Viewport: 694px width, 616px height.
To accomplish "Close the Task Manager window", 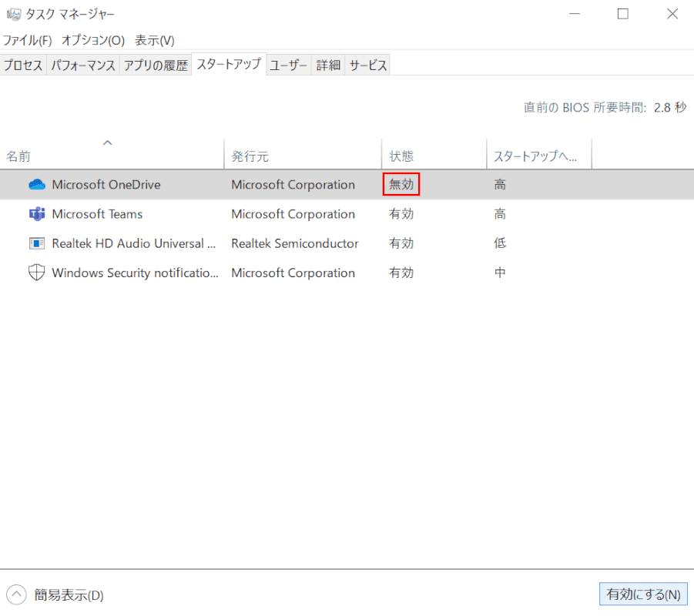I will coord(672,14).
